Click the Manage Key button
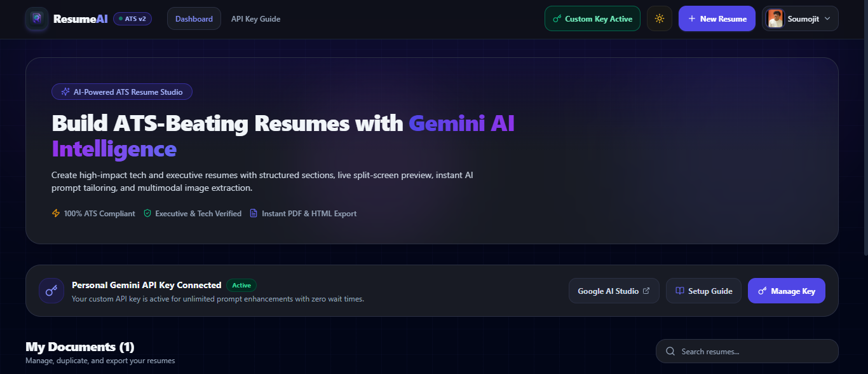Image resolution: width=868 pixels, height=374 pixels. point(786,291)
